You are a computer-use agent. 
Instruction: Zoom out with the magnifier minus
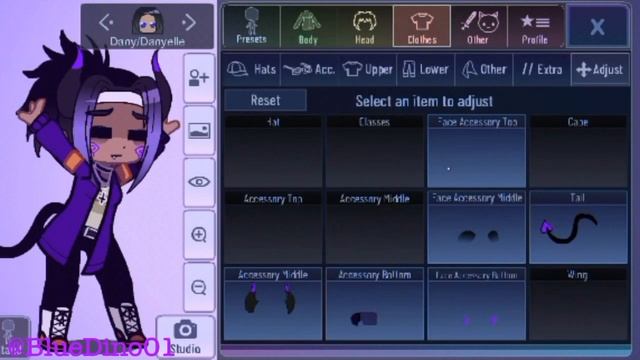(x=199, y=287)
